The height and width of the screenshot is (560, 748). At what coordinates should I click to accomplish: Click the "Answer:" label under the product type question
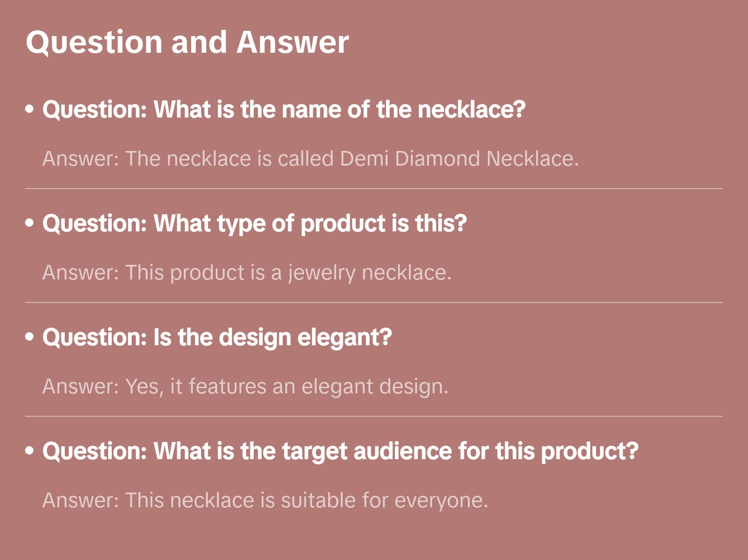[x=81, y=273]
